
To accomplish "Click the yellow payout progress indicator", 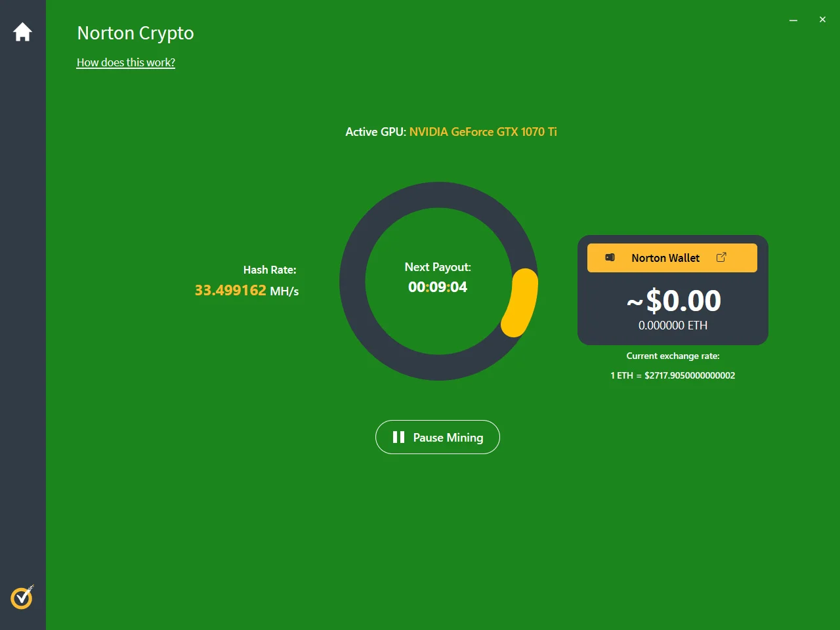I will pyautogui.click(x=520, y=303).
